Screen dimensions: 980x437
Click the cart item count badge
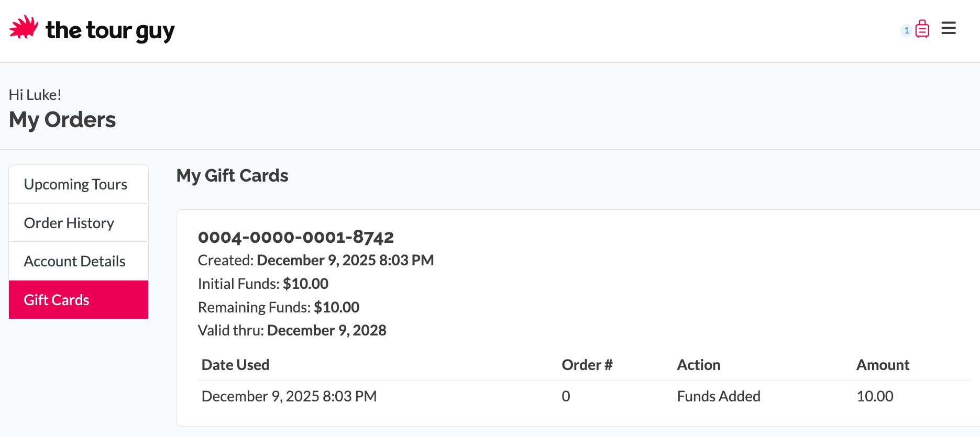point(906,30)
